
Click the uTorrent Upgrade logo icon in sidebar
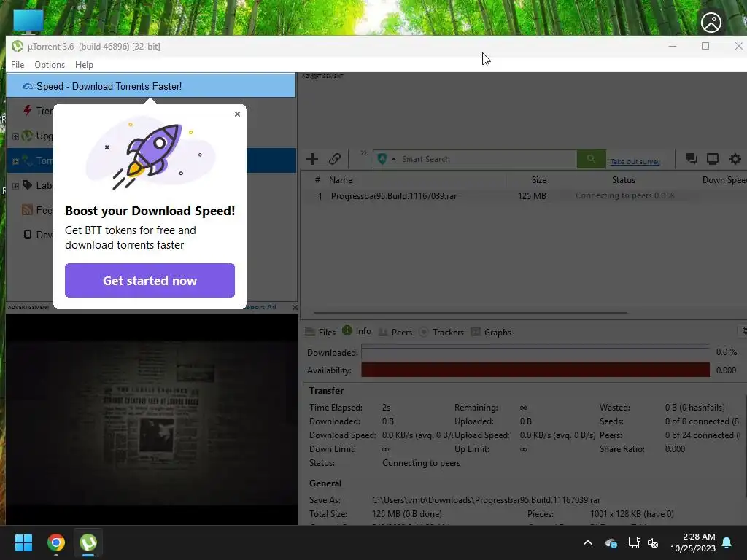(27, 136)
